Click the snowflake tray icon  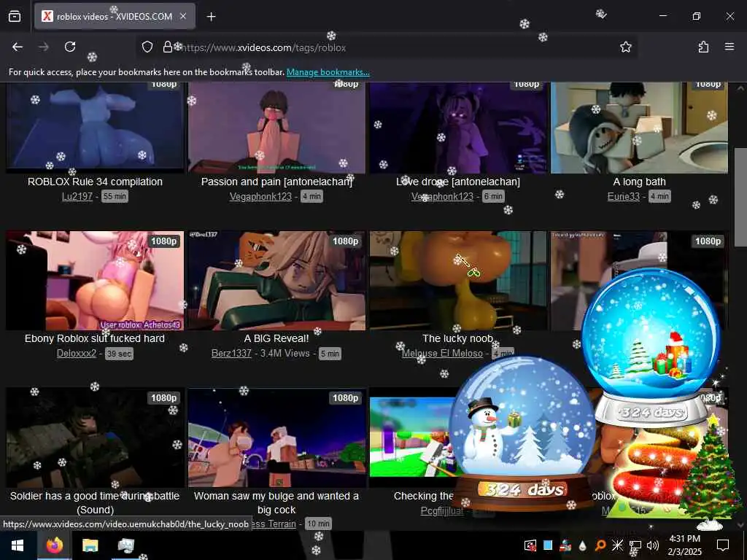(617, 545)
